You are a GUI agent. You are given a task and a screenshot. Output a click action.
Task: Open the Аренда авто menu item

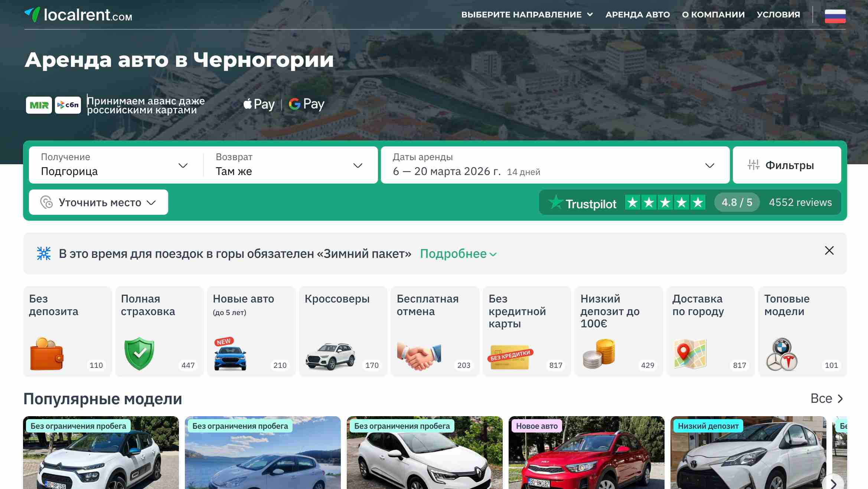(x=637, y=14)
